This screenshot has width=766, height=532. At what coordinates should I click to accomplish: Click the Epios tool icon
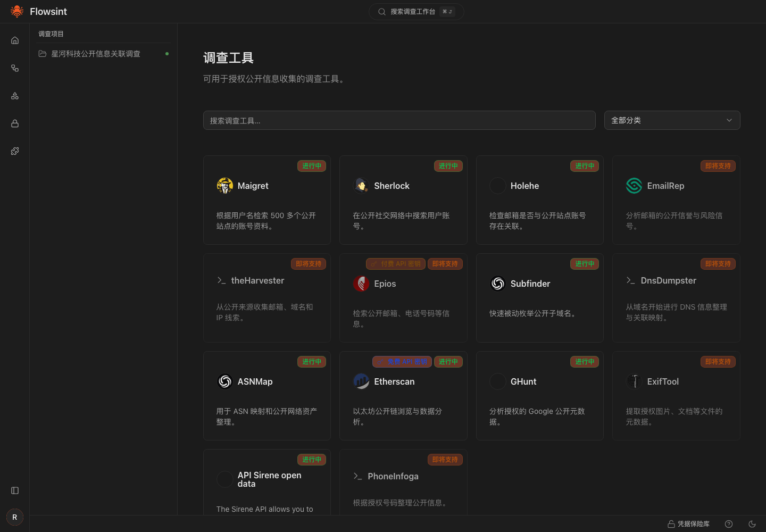361,284
